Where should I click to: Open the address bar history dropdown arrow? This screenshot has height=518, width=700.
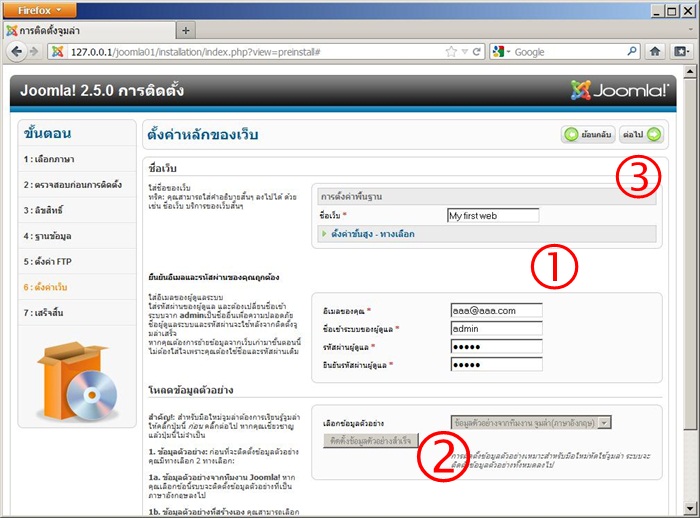click(x=464, y=52)
